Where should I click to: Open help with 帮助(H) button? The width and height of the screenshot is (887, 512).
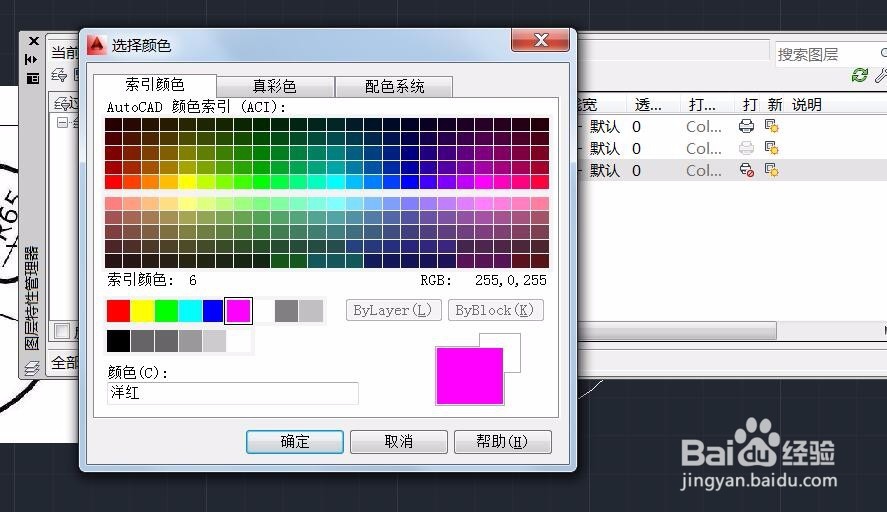[502, 441]
